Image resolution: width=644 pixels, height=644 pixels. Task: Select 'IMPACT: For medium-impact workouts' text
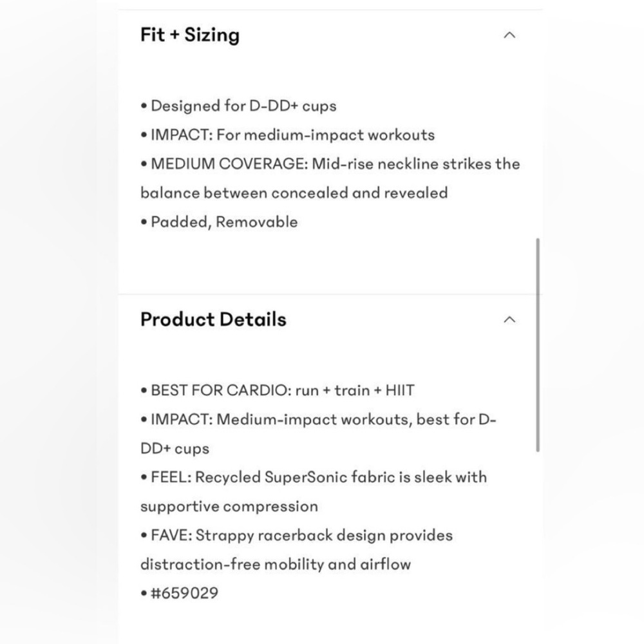287,135
